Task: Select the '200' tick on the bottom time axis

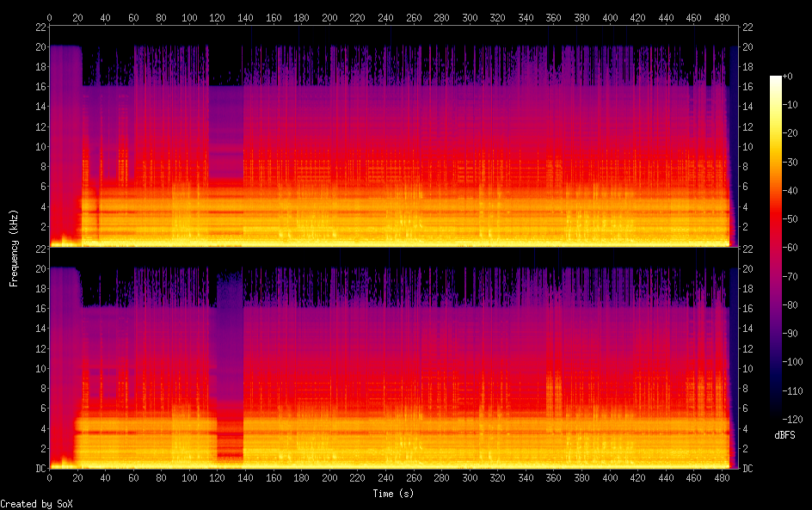Action: tap(330, 478)
